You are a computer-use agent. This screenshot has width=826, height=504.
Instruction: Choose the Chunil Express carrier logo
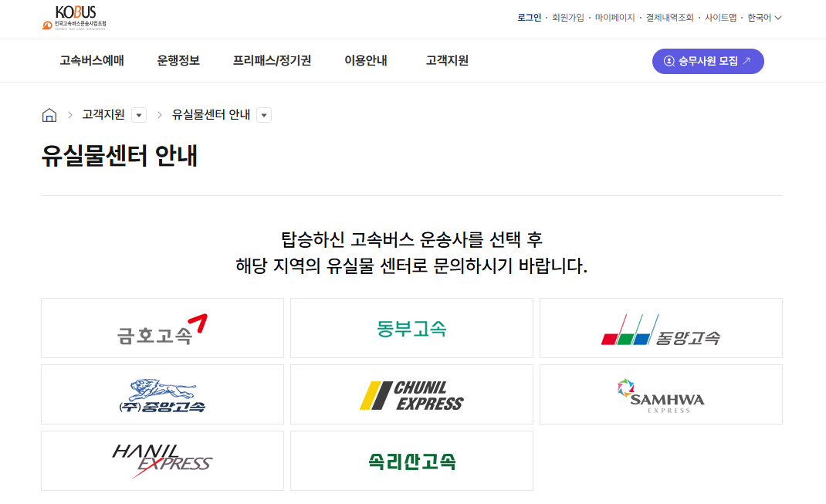pos(411,394)
